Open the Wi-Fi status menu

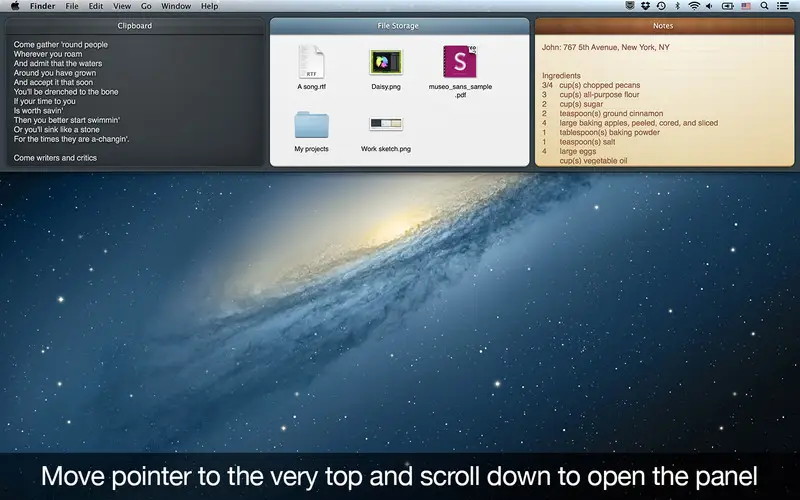(x=694, y=6)
